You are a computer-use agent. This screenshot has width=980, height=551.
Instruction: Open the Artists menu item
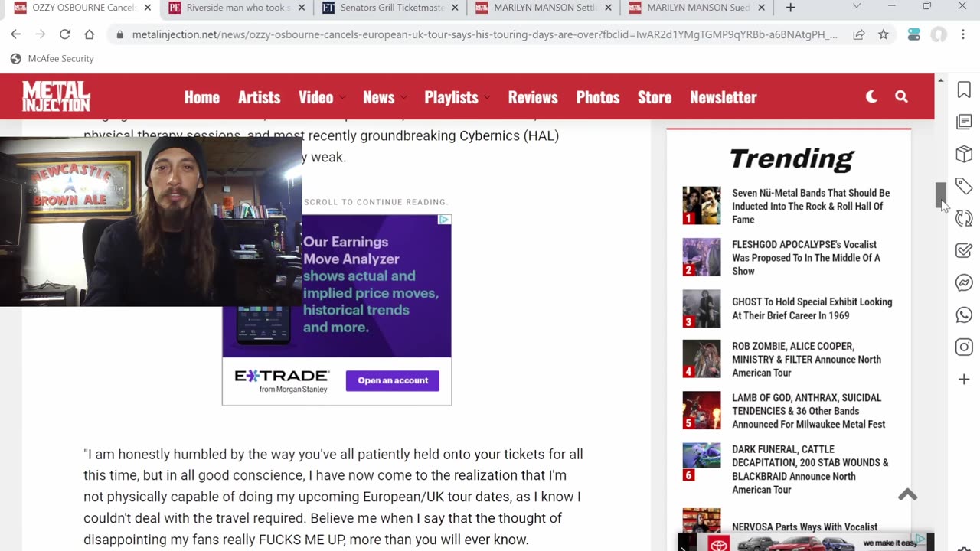[x=259, y=97]
